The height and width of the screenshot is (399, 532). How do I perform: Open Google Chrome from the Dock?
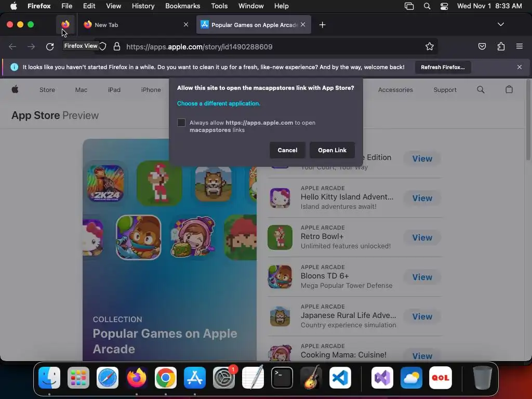166,378
